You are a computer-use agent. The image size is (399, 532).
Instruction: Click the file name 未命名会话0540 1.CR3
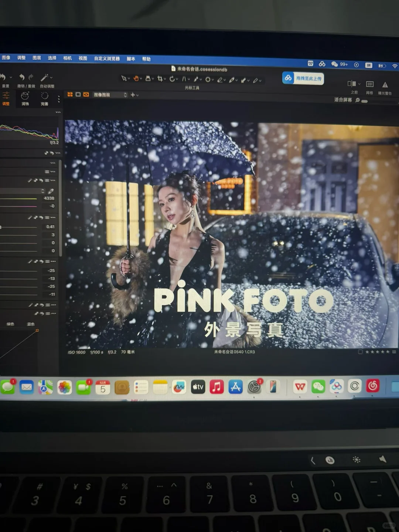pyautogui.click(x=235, y=352)
